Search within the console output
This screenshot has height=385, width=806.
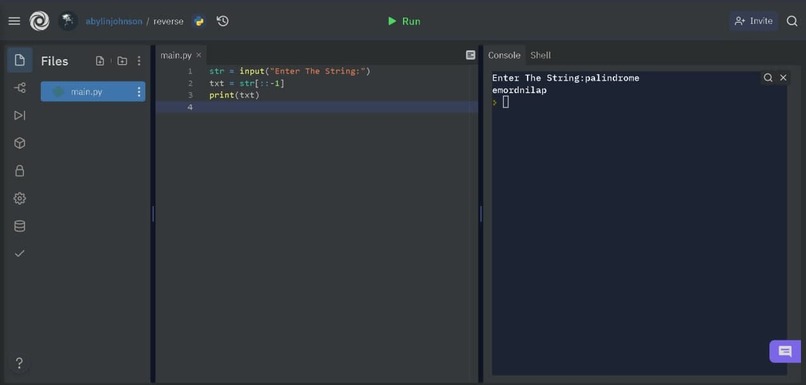click(768, 78)
